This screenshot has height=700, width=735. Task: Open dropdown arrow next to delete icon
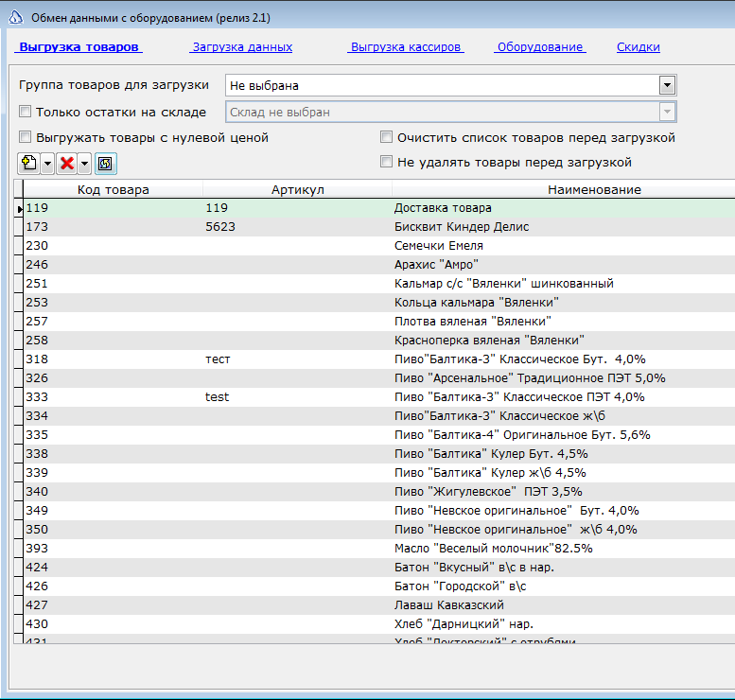point(84,163)
